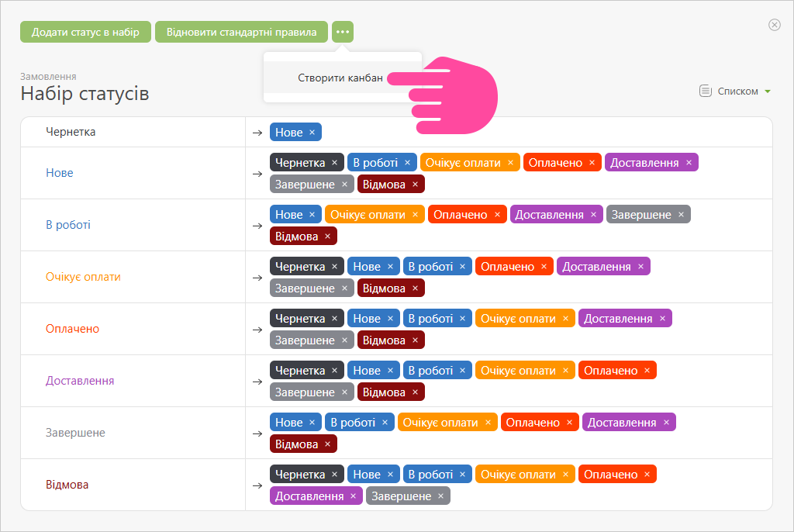Remove Завершене tag in Нове row

point(344,185)
